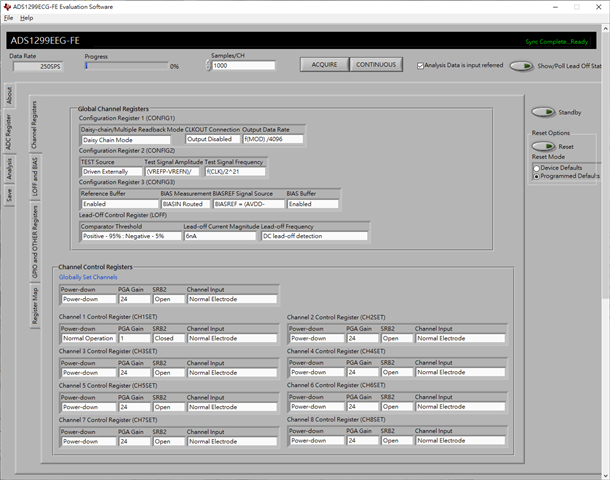Click the Samples/CH stepper arrows
The height and width of the screenshot is (480, 610).
tap(209, 65)
